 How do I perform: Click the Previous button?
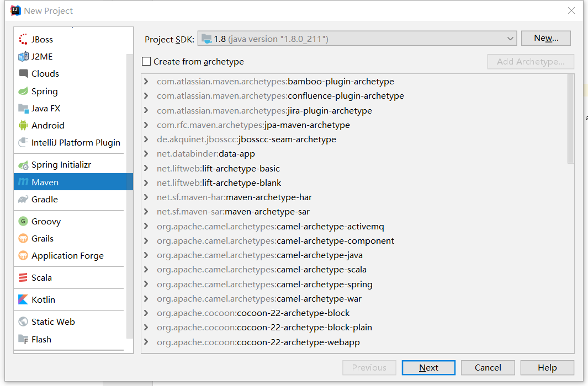369,368
